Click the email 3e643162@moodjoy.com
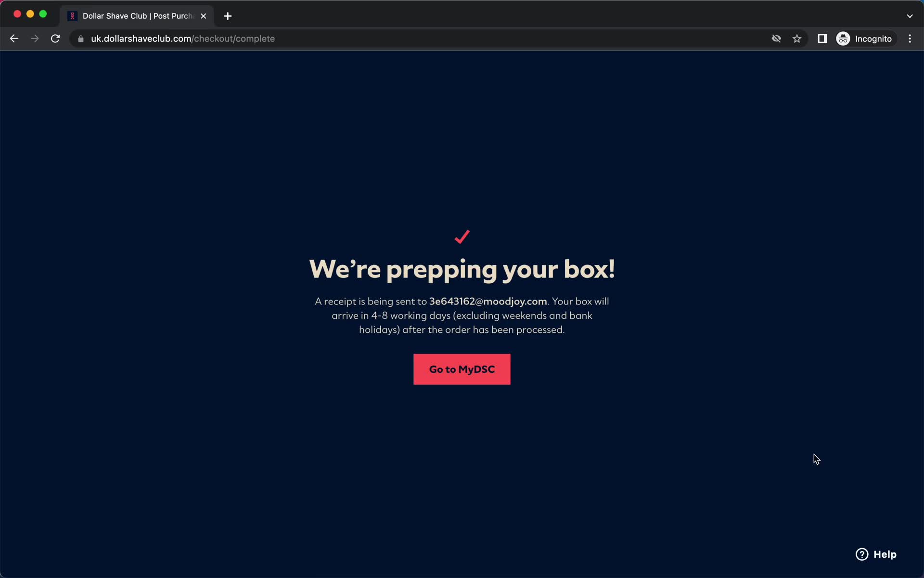Image resolution: width=924 pixels, height=578 pixels. (x=488, y=302)
